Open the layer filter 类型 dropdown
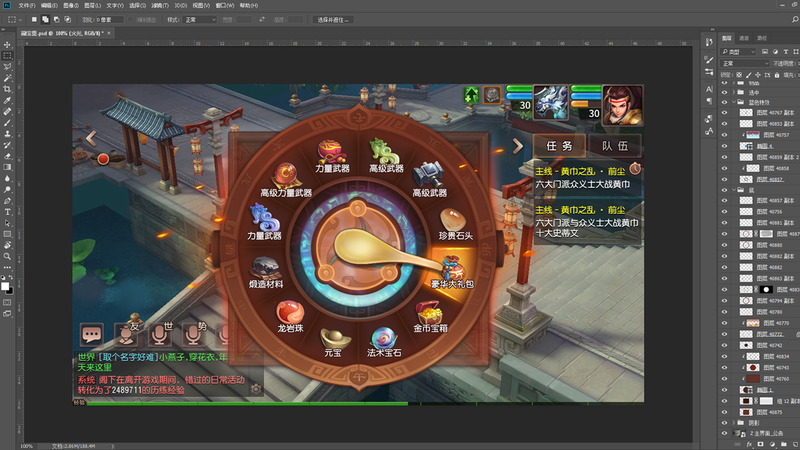The height and width of the screenshot is (450, 800). point(739,52)
